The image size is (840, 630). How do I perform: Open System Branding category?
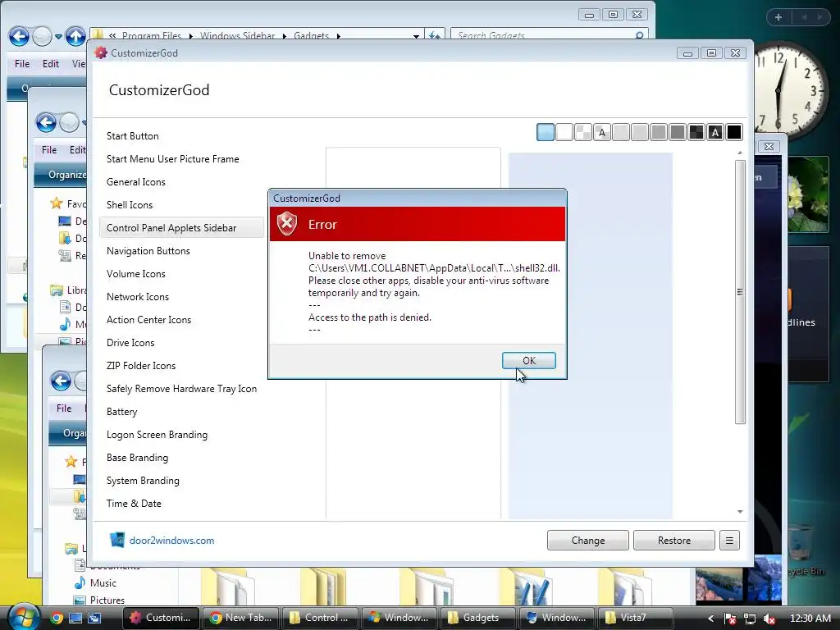tap(143, 481)
